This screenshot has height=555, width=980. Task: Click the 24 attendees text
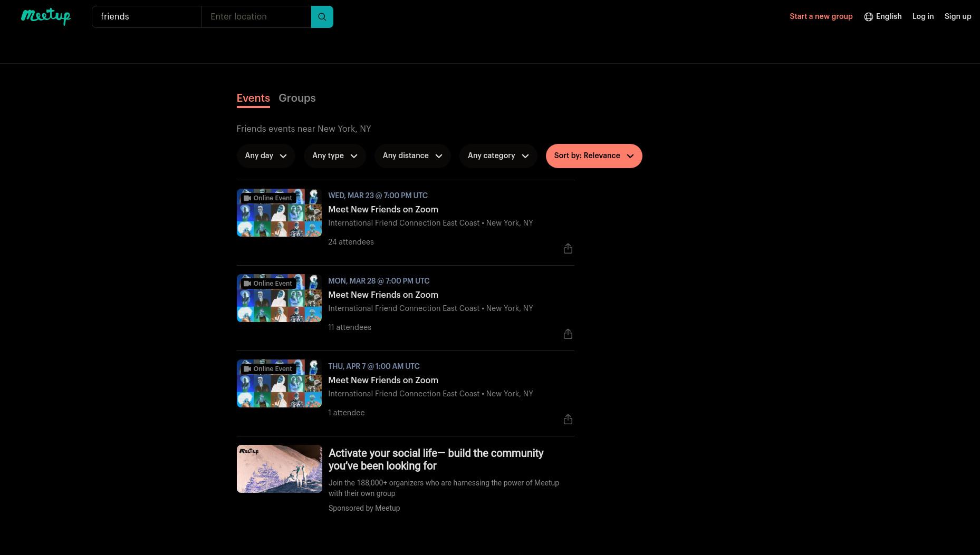point(351,242)
